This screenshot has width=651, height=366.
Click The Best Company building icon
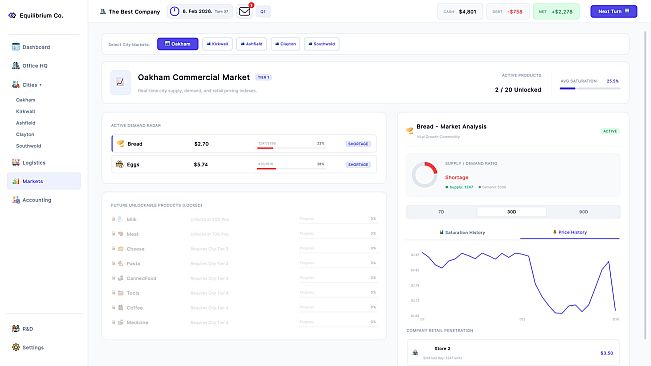[103, 12]
